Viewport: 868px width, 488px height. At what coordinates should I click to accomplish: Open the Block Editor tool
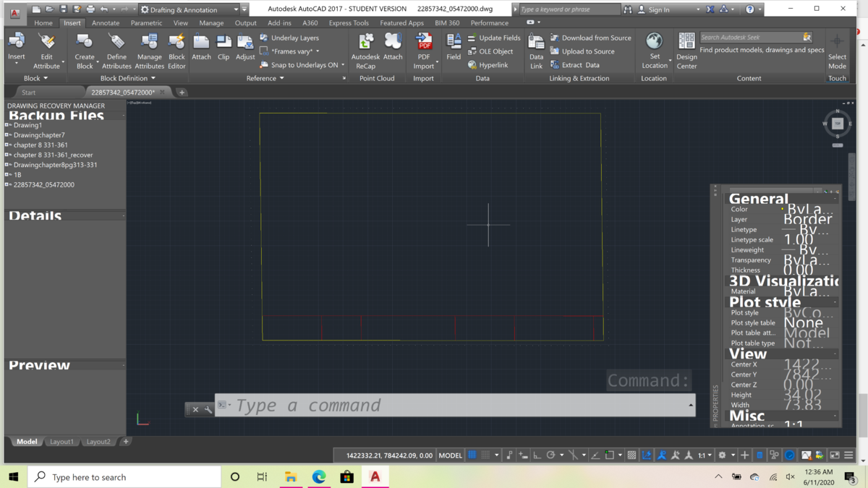click(x=176, y=51)
